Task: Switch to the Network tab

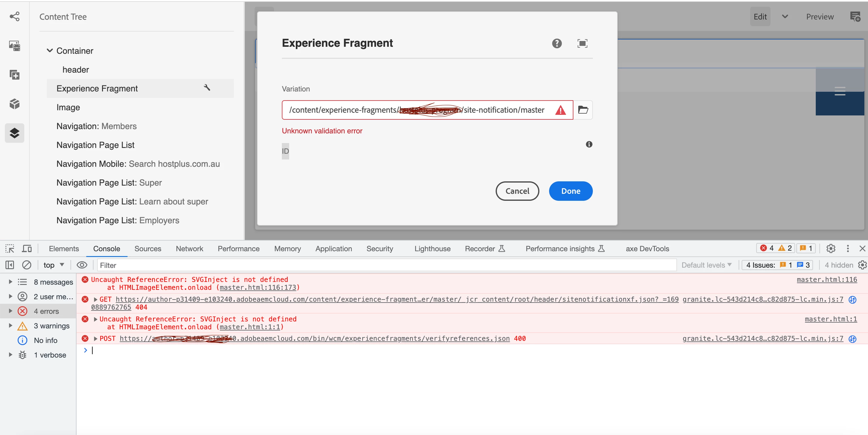Action: click(x=190, y=249)
